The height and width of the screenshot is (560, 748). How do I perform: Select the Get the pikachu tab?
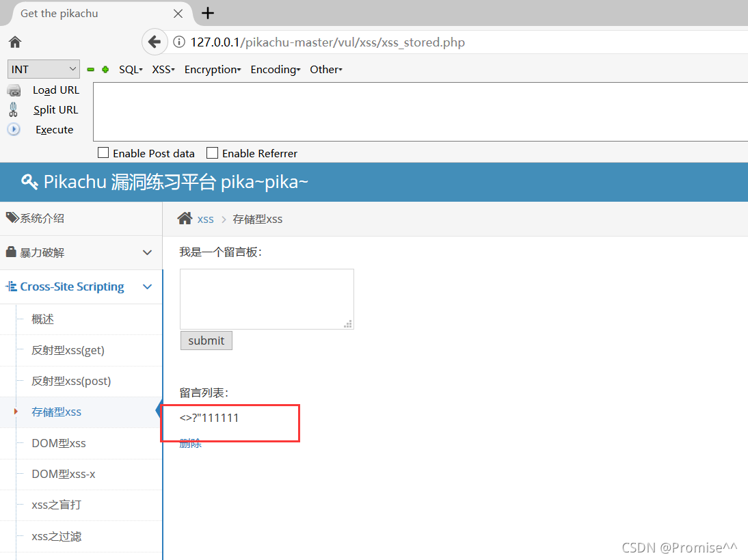coord(97,14)
